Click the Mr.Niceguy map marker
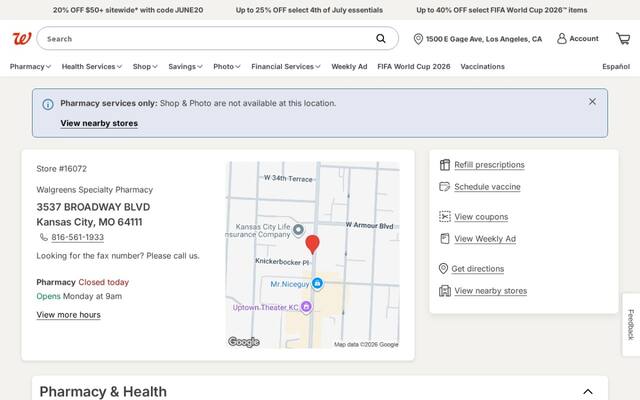The height and width of the screenshot is (400, 640). (317, 283)
